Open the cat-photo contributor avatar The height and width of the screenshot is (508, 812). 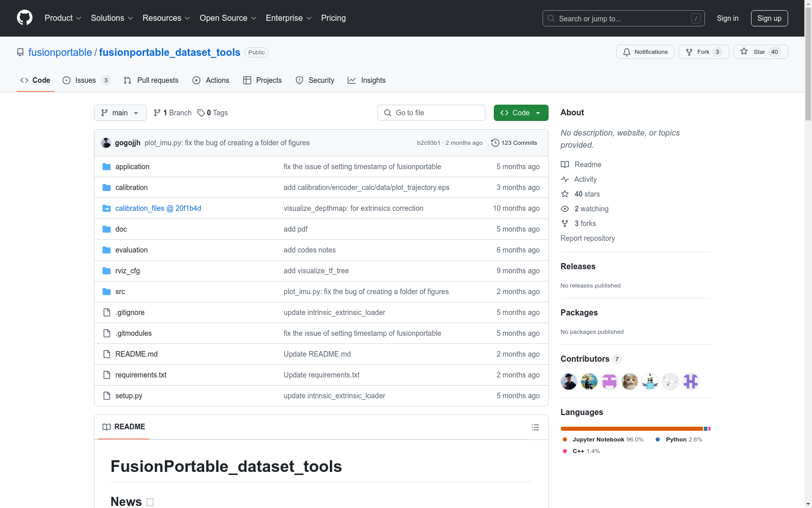[x=630, y=382]
